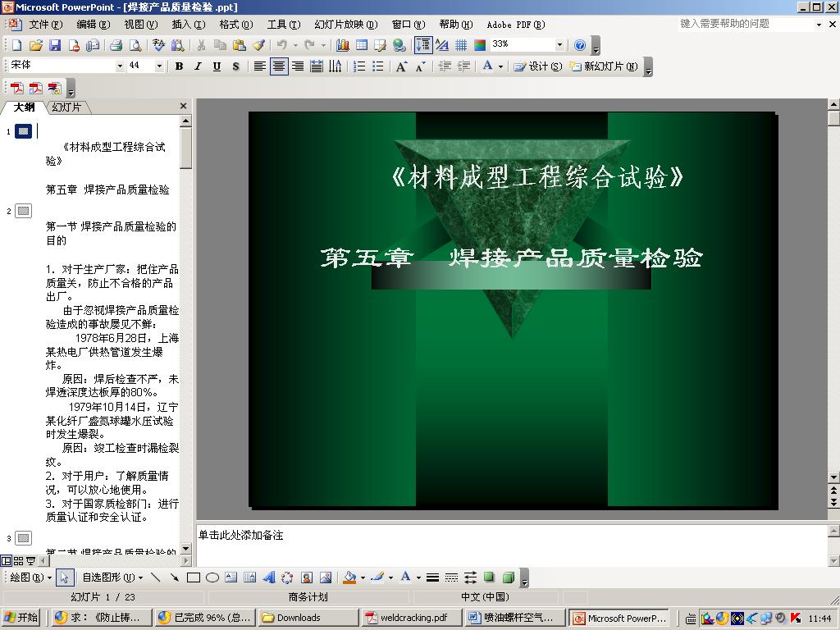Viewport: 840px width, 630px height.
Task: Open the 编辑 Edit menu
Action: [94, 25]
